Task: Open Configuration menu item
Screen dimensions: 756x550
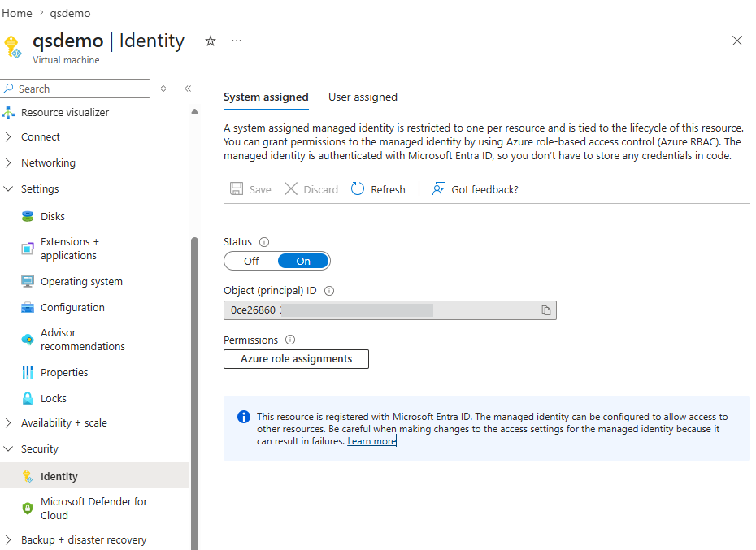Action: point(72,308)
